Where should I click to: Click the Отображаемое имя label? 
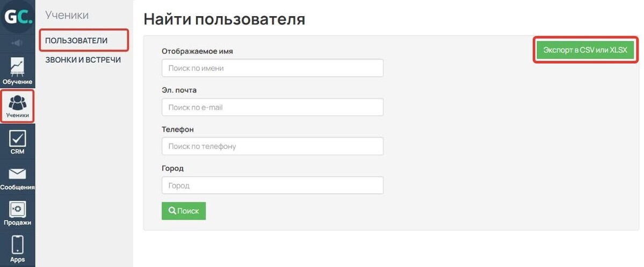[x=198, y=52]
